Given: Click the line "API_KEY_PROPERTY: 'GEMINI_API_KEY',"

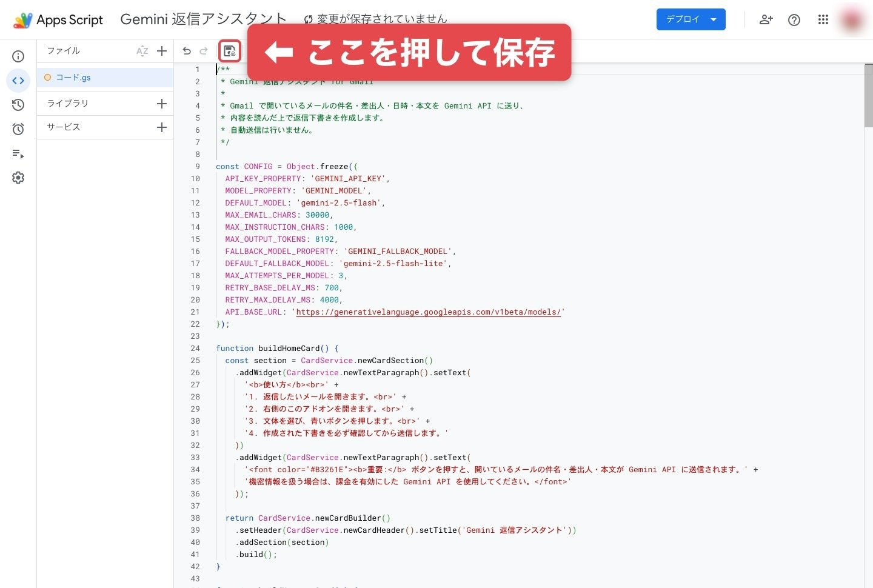Looking at the screenshot, I should (307, 179).
